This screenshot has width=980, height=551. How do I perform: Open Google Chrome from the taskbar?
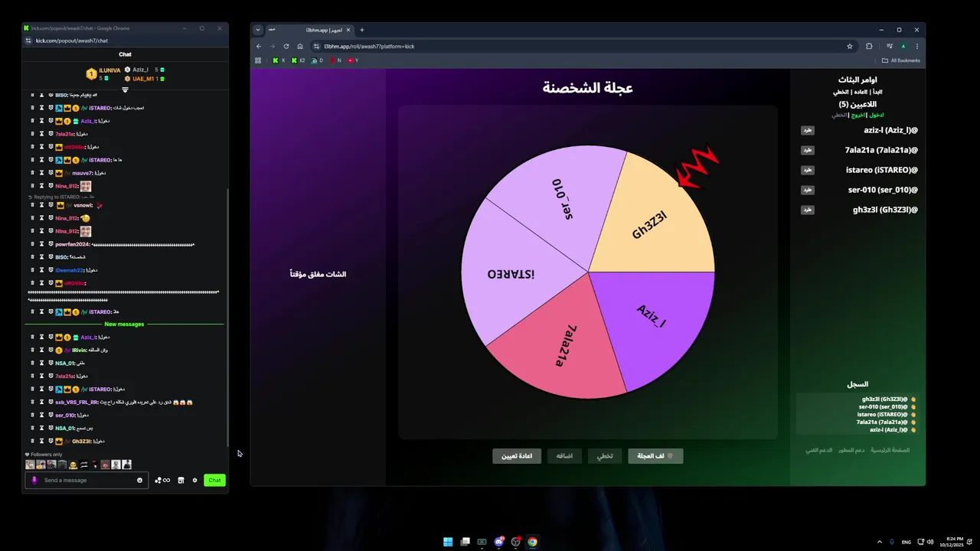532,542
